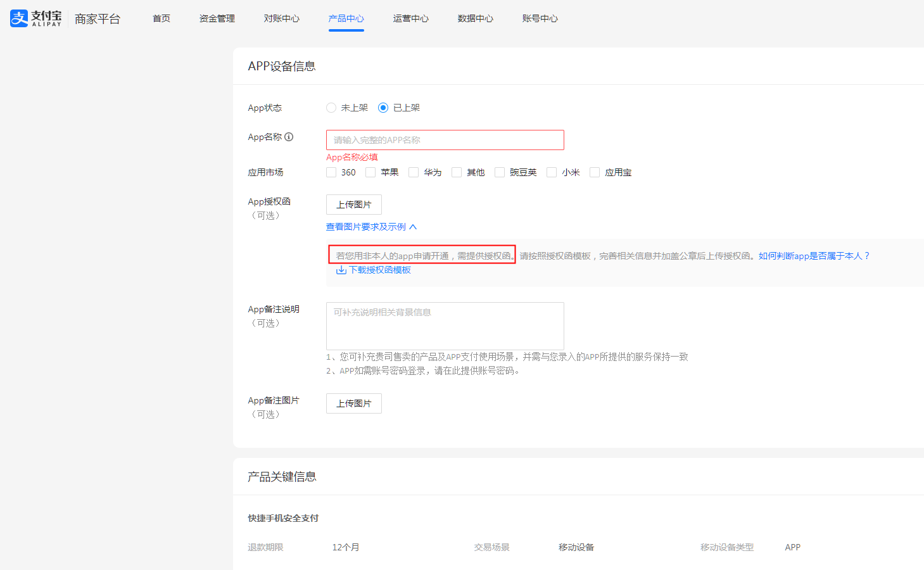This screenshot has height=570, width=924.
Task: Click the 应用市场 field label
Action: [265, 172]
